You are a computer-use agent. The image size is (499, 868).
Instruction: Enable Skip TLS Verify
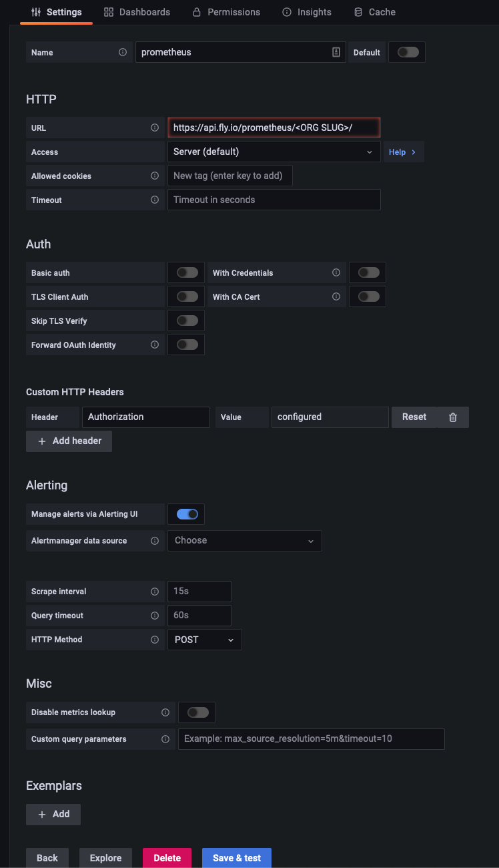pos(187,320)
